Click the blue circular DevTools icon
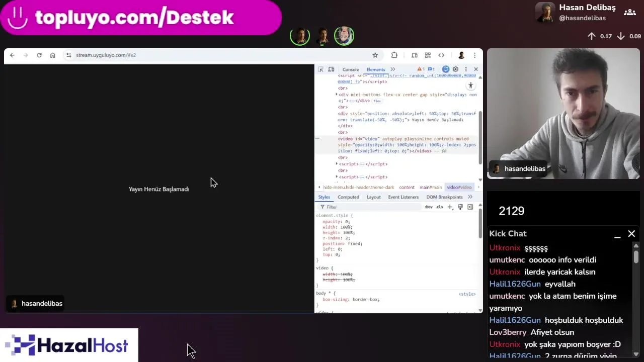The height and width of the screenshot is (362, 644). [x=446, y=69]
